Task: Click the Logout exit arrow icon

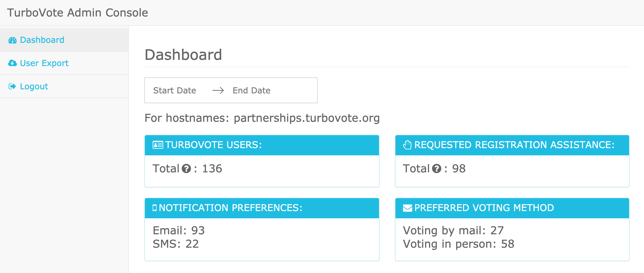Action: click(12, 86)
